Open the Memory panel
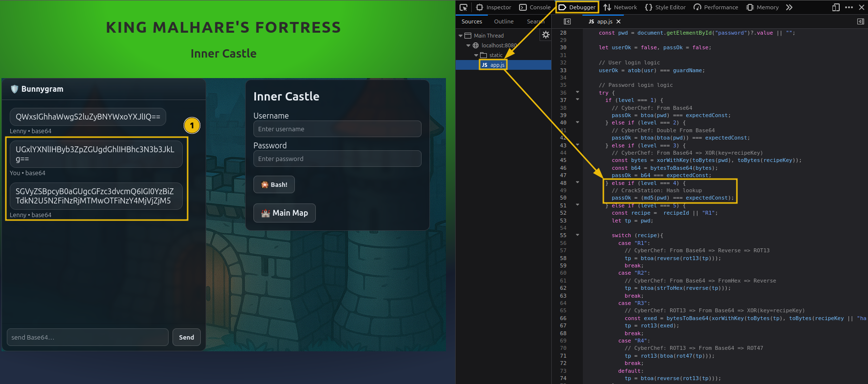 (x=762, y=7)
